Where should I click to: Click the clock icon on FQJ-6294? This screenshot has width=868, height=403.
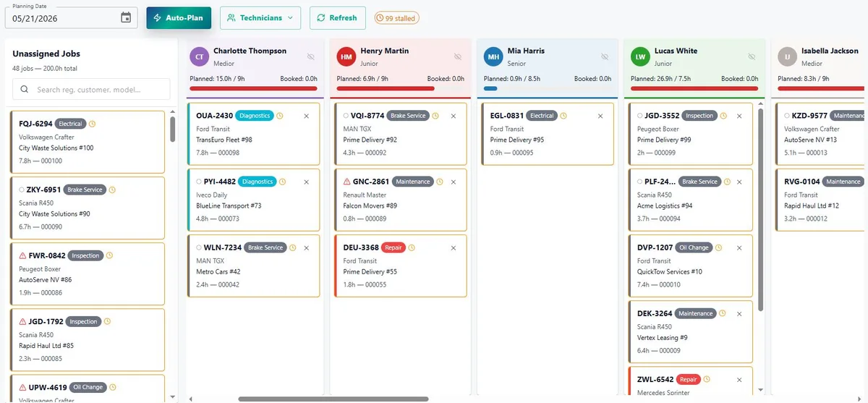tap(92, 124)
